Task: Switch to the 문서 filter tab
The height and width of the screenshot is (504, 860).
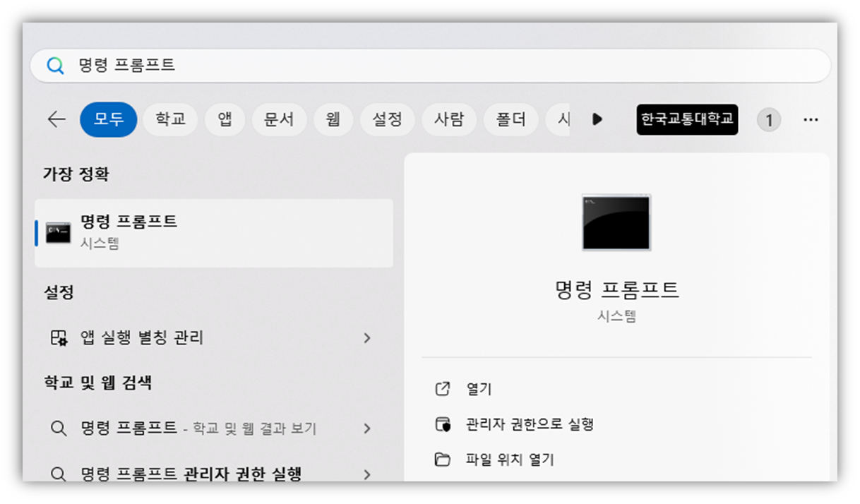Action: 279,119
